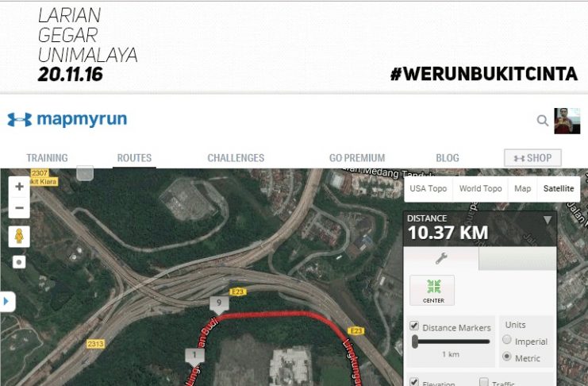Select the Imperial units radio button

[x=506, y=339]
